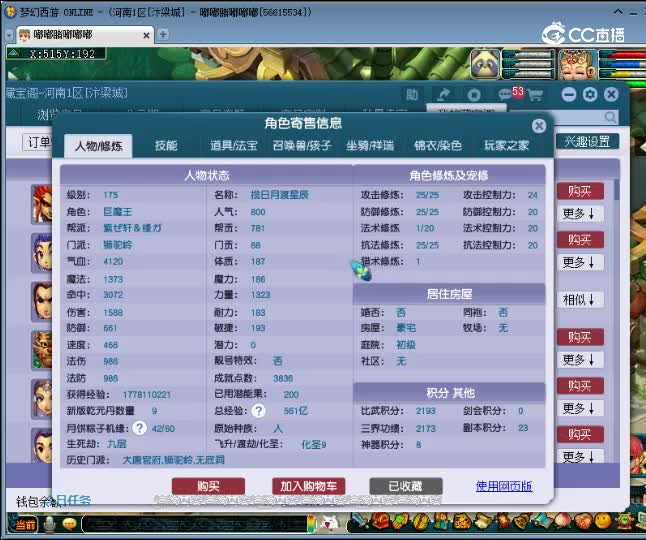
Task: Click the share arrow icon in 藏宝阁 header
Action: (443, 95)
